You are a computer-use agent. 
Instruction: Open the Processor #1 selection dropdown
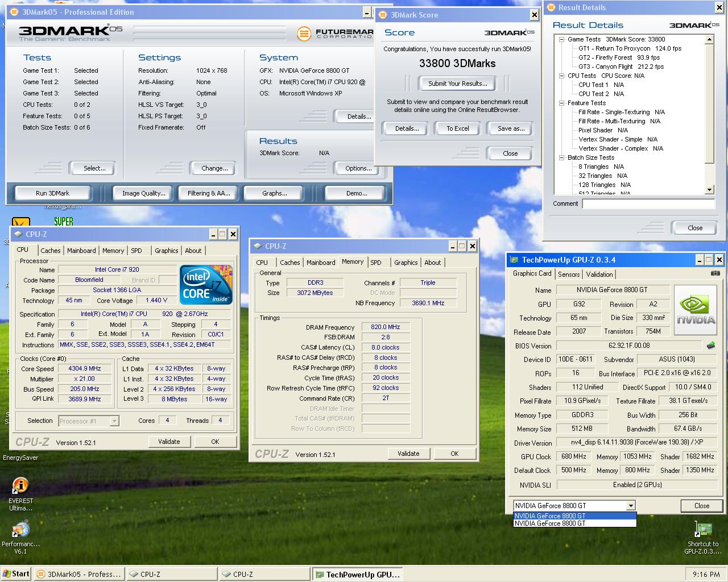coord(114,421)
